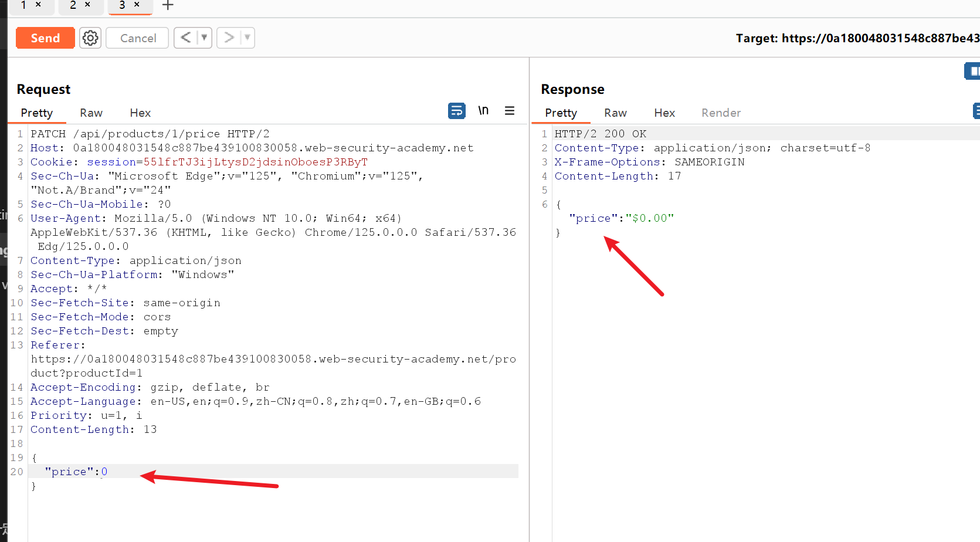
Task: Click the response Content-Type header line
Action: (x=713, y=148)
